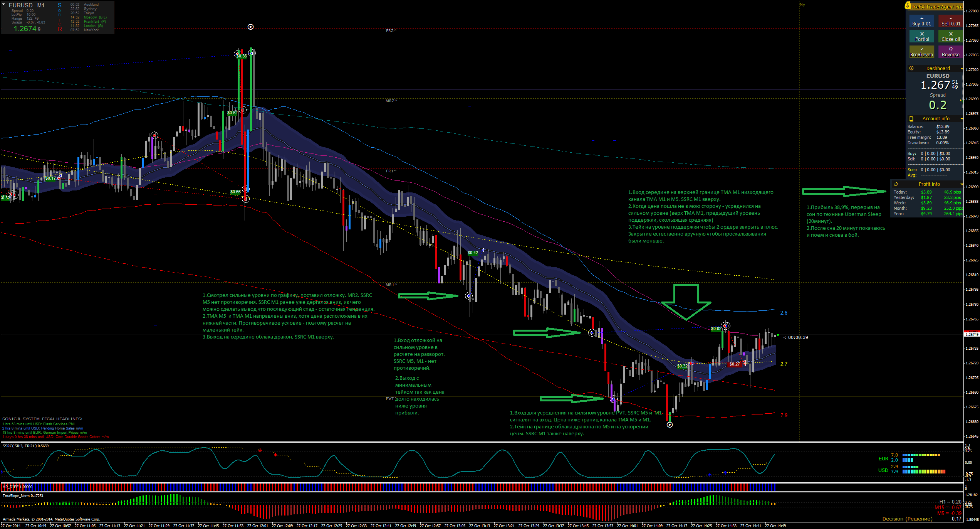Click the Today profit row value $3.89
The image size is (980, 529).
click(926, 192)
